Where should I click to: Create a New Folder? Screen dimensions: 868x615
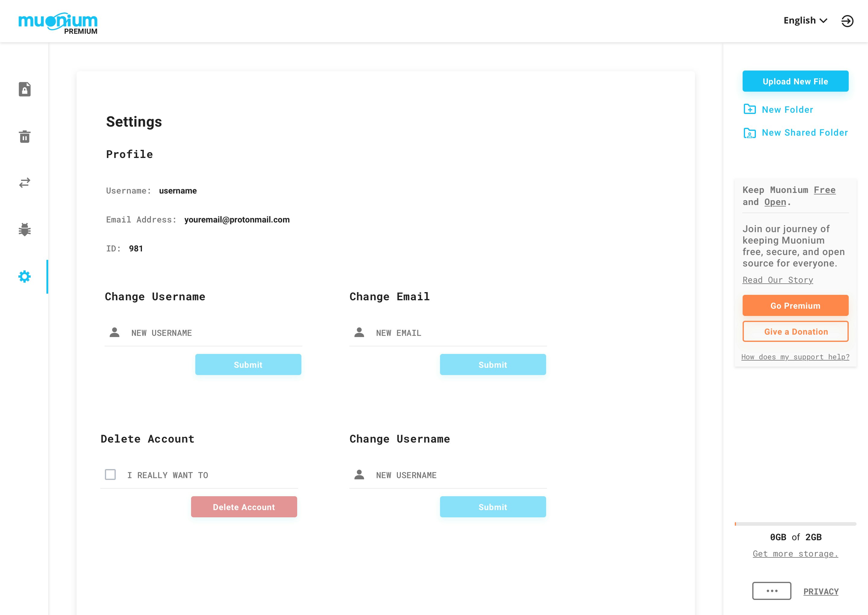click(787, 109)
